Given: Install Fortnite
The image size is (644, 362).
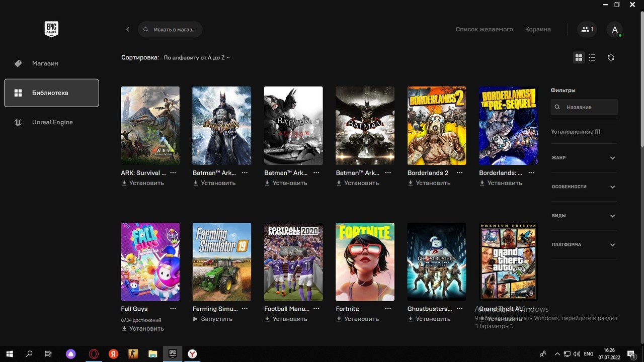Looking at the screenshot, I should click(358, 319).
